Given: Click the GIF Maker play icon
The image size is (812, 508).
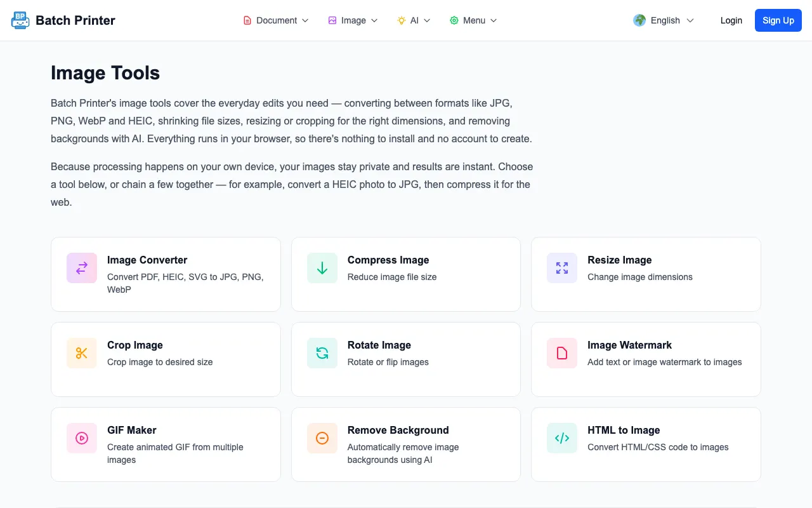Looking at the screenshot, I should [x=82, y=438].
